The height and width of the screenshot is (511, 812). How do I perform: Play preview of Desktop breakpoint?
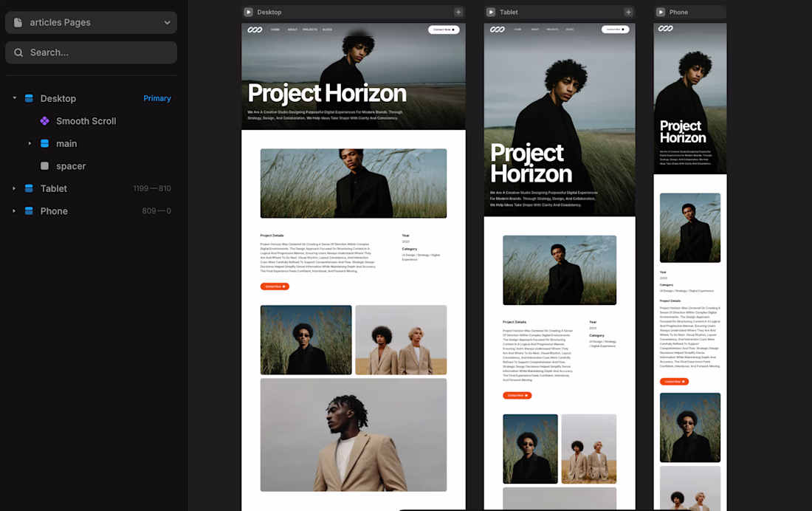tap(249, 12)
